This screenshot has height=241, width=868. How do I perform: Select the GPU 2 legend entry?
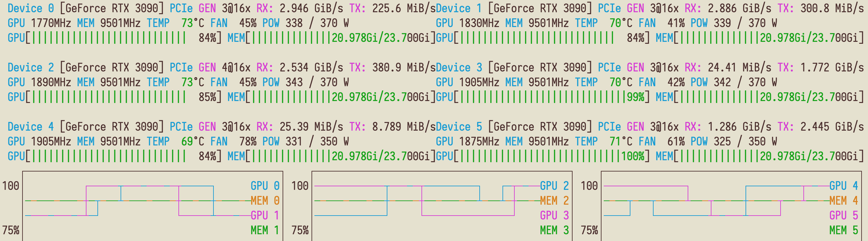point(554,186)
